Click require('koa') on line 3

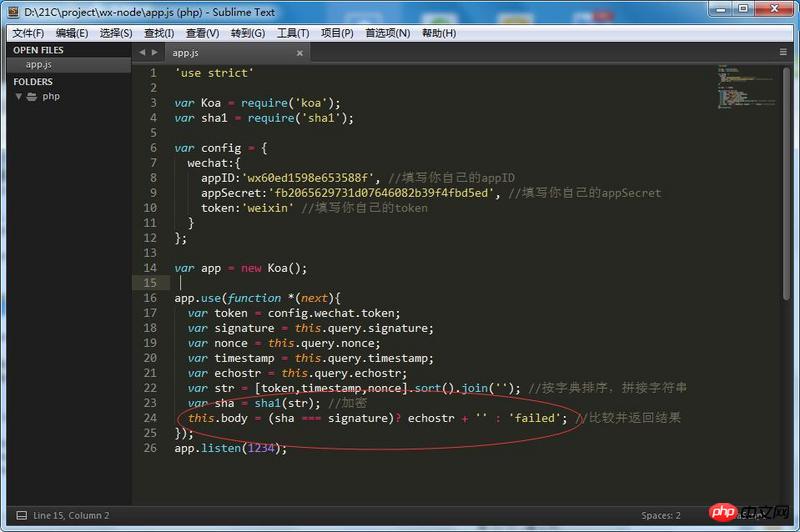point(287,103)
